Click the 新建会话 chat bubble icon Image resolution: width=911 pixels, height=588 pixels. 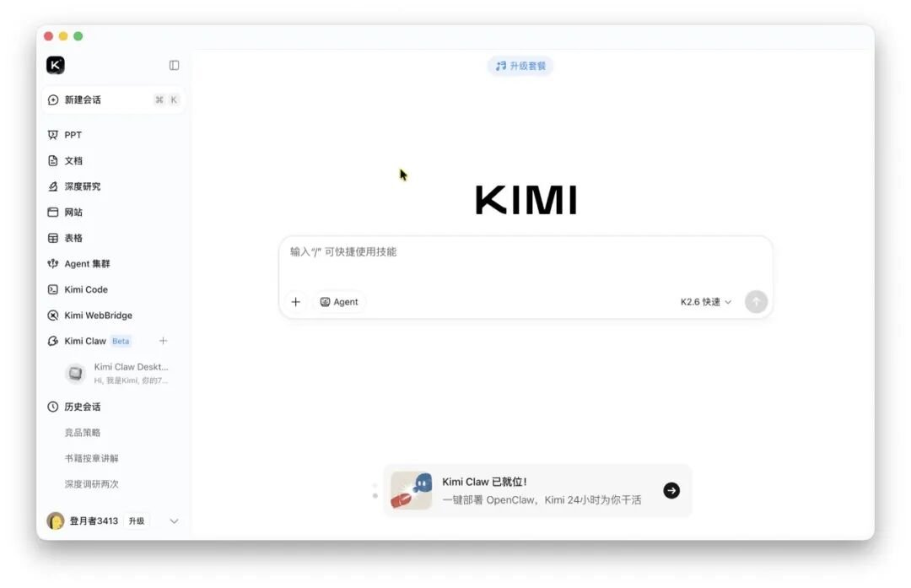point(53,100)
